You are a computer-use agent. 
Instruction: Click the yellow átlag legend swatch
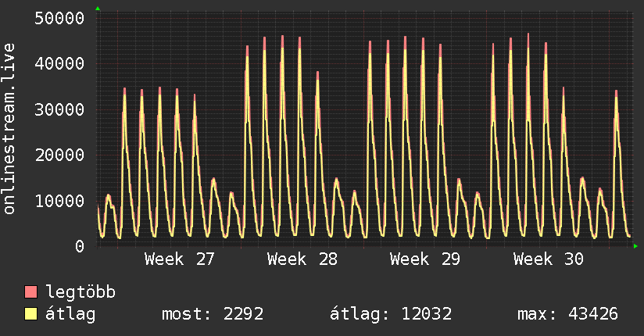click(30, 314)
